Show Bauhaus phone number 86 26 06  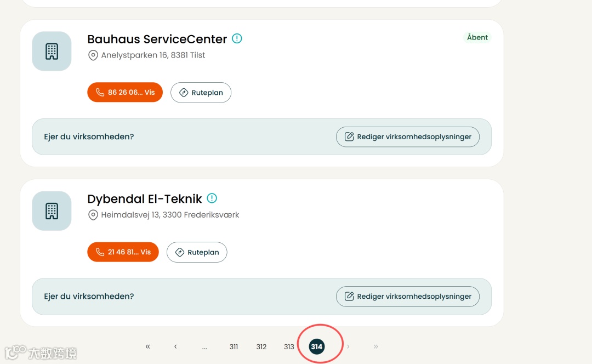125,93
